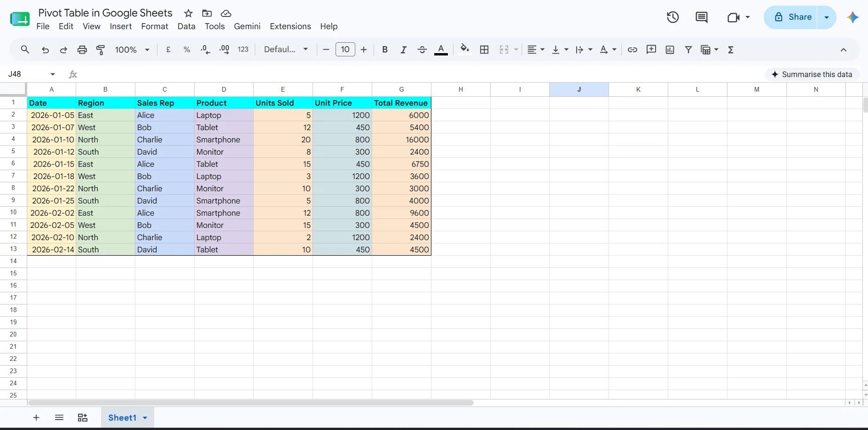Open the 123 number format menu
The width and height of the screenshot is (868, 430).
coord(243,50)
